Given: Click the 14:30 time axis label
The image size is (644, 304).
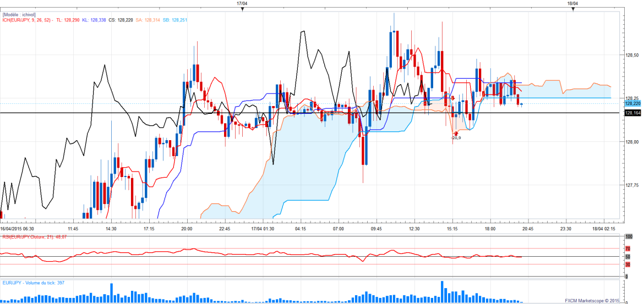Looking at the screenshot, I should (111, 229).
